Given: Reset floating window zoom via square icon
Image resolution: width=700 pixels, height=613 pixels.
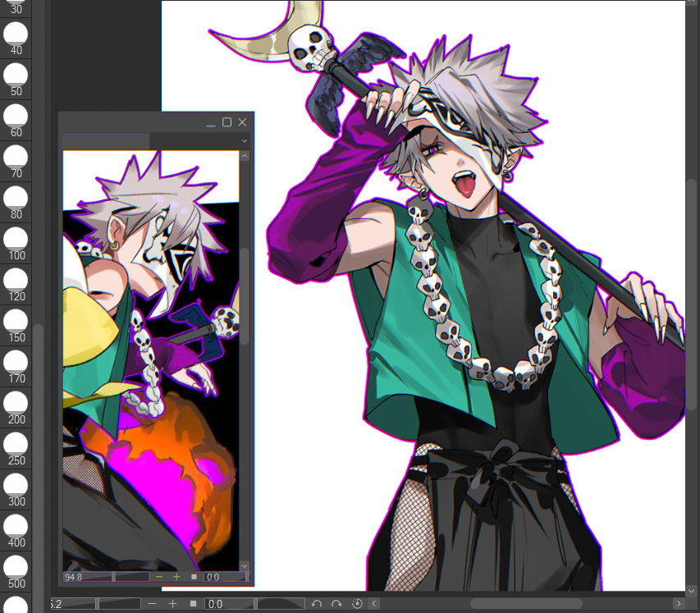Looking at the screenshot, I should point(194,577).
